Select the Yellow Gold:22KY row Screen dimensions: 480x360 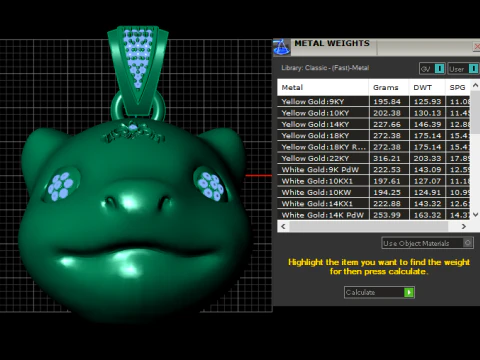(373, 158)
